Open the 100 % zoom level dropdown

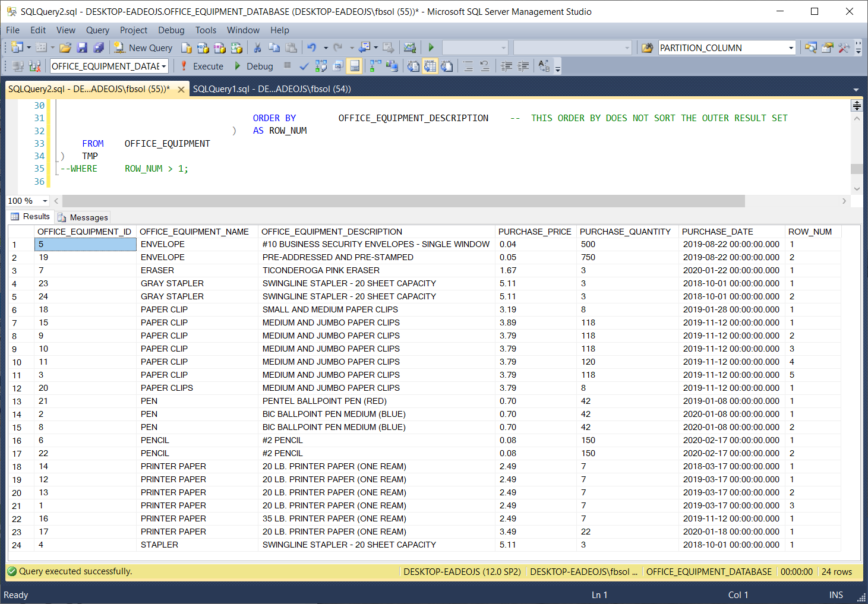(x=45, y=201)
